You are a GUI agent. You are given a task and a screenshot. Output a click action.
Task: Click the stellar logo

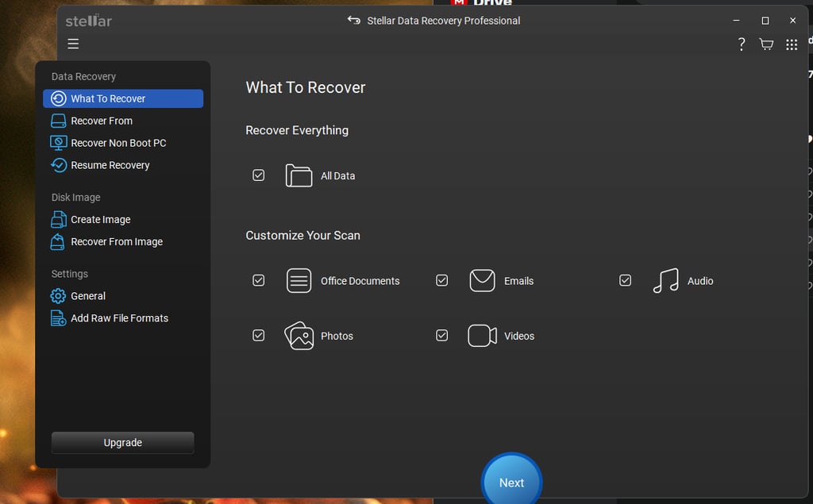coord(89,21)
